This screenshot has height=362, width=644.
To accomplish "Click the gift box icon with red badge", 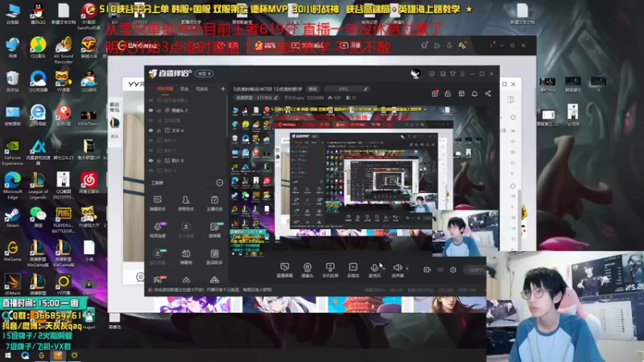I will pos(435,93).
